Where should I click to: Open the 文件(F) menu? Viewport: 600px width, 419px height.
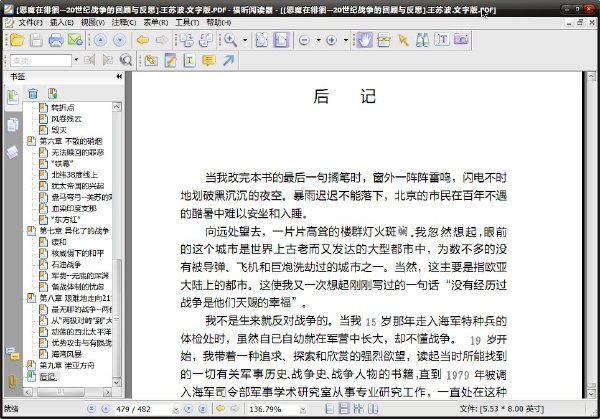[x=31, y=23]
